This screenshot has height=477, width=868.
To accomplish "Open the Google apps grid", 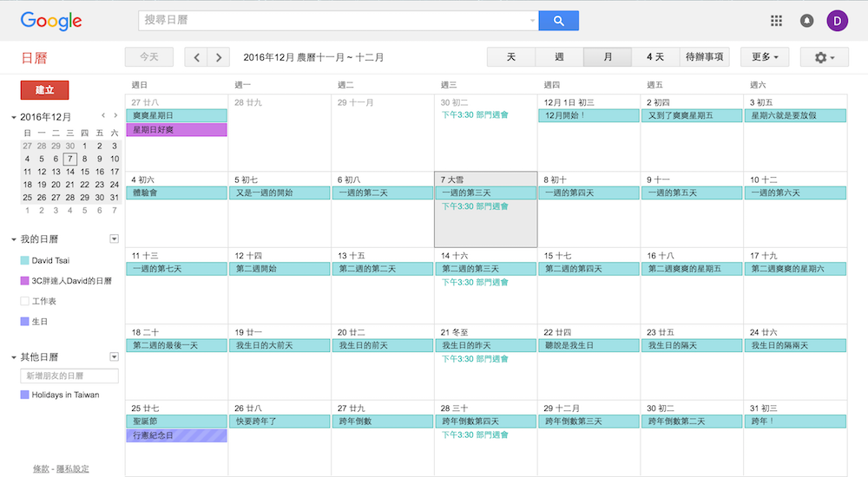I will pyautogui.click(x=776, y=21).
